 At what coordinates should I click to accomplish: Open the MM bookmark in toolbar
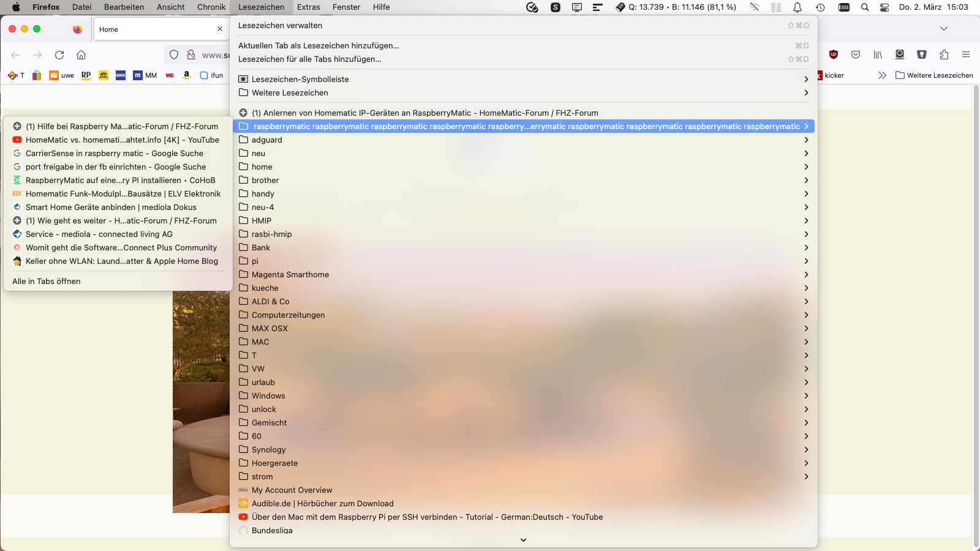click(145, 75)
